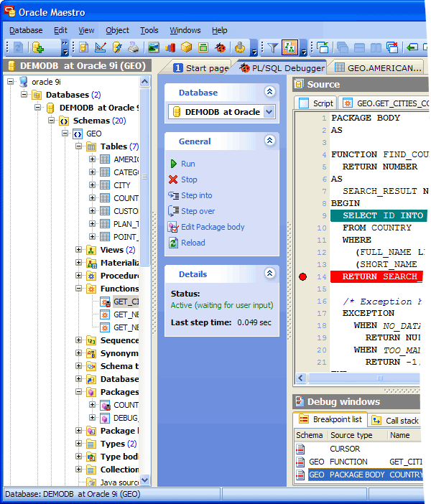Click the red Stop icon
431x504 pixels.
(173, 179)
